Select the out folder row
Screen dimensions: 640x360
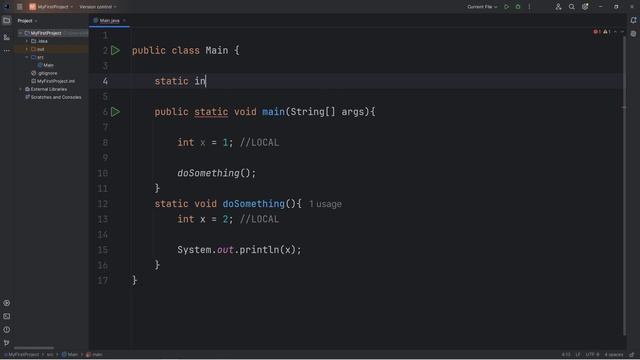[x=51, y=49]
